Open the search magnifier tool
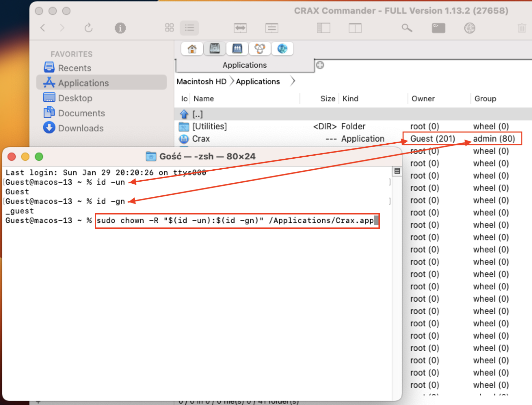532x405 pixels. pyautogui.click(x=407, y=28)
